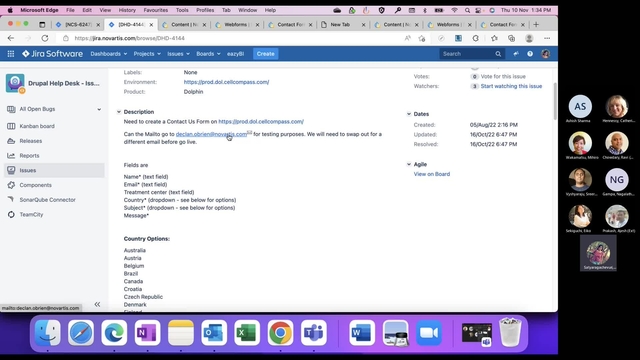This screenshot has height=360, width=640.
Task: Open the Jira app switcher grid icon
Action: click(11, 54)
